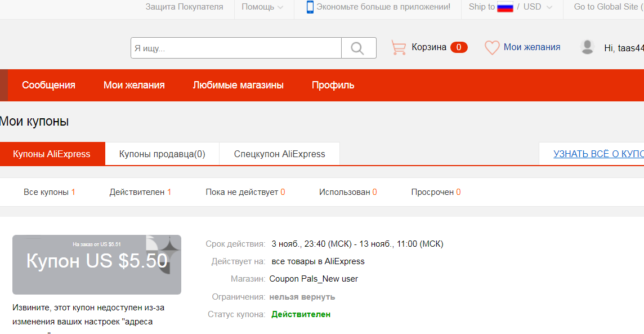Filter by Пока не действует coupons
This screenshot has width=644, height=334.
coord(245,192)
